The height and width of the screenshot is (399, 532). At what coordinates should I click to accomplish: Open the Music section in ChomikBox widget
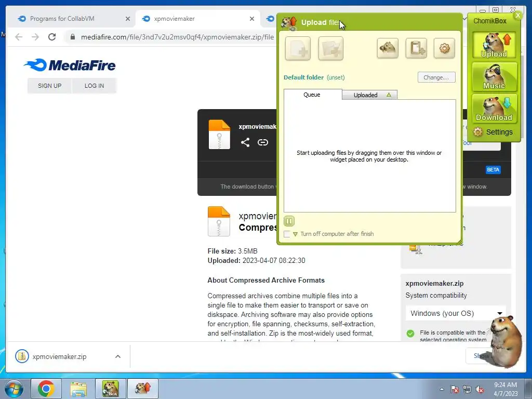494,77
